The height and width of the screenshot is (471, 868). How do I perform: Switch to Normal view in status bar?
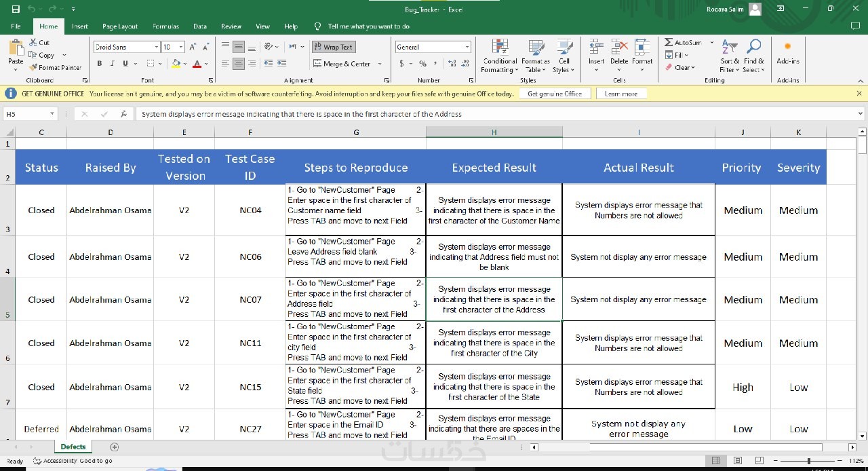coord(716,461)
